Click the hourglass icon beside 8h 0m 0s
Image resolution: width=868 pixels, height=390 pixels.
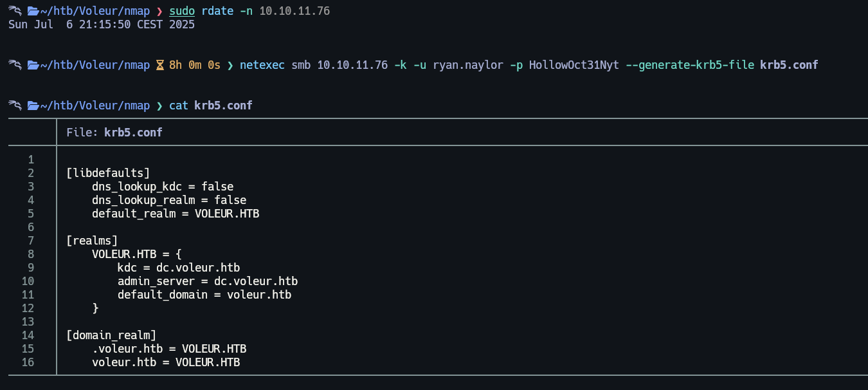[x=161, y=65]
